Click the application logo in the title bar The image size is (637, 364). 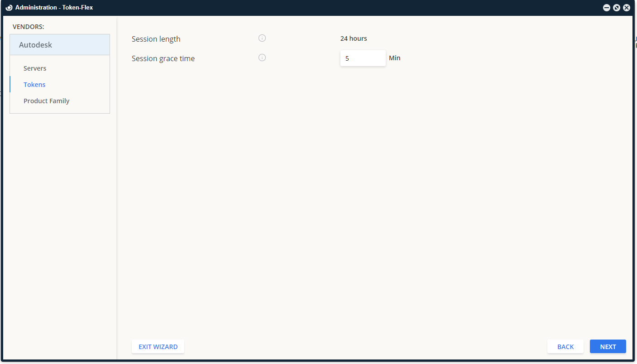9,8
